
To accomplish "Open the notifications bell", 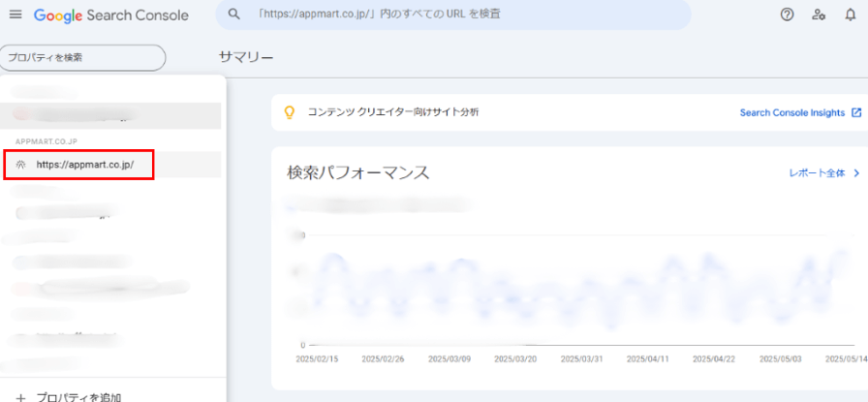I will pos(851,15).
